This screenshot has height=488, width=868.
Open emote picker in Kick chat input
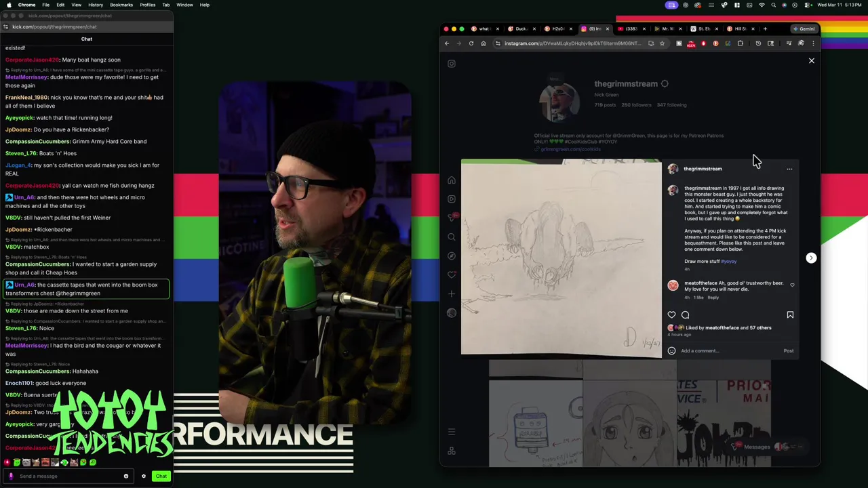point(125,476)
